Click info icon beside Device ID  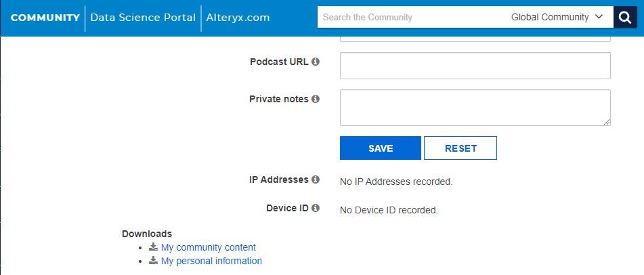pyautogui.click(x=316, y=208)
